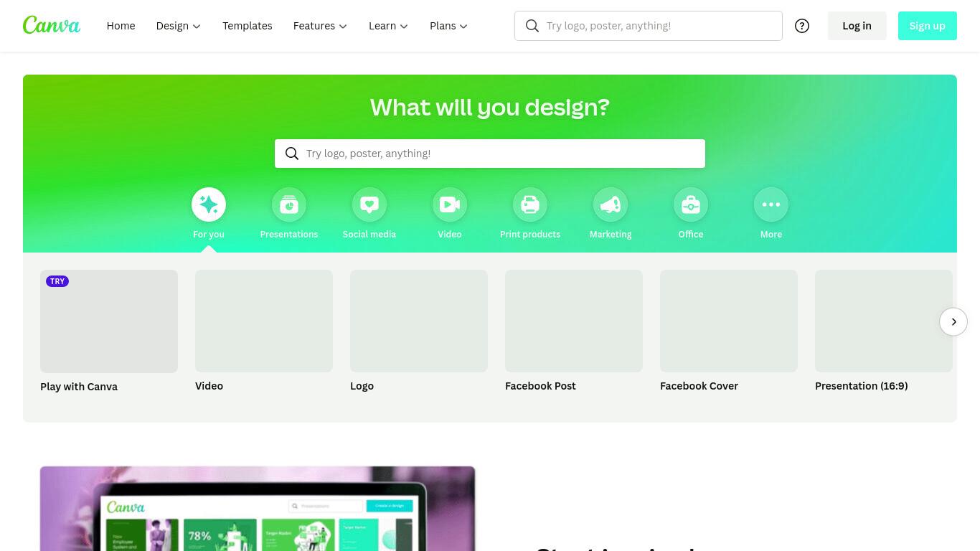Click the Print products tab label

pyautogui.click(x=530, y=235)
